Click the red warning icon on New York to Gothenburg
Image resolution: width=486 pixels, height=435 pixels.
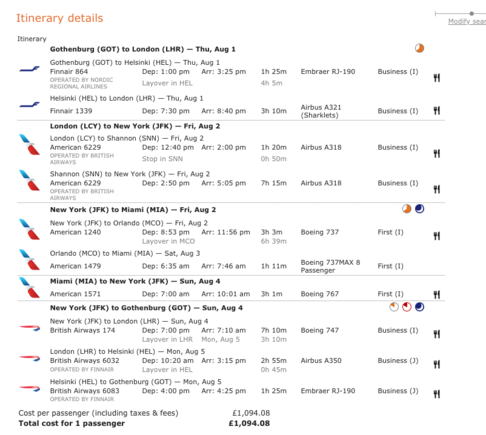click(x=406, y=307)
